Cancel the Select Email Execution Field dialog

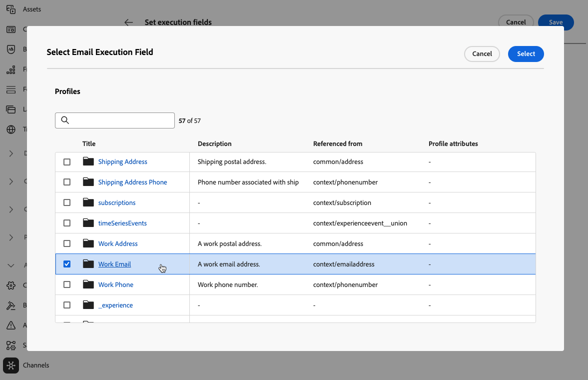click(x=482, y=54)
